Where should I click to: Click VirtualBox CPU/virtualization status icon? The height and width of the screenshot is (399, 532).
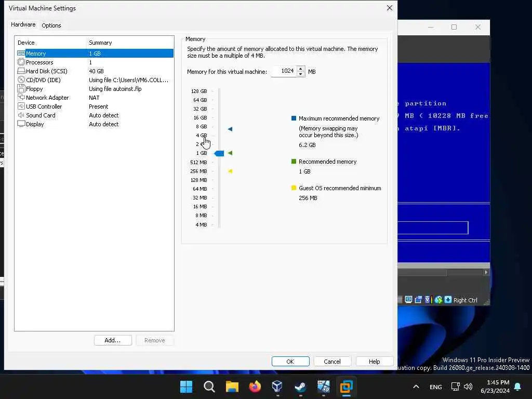[x=428, y=300]
